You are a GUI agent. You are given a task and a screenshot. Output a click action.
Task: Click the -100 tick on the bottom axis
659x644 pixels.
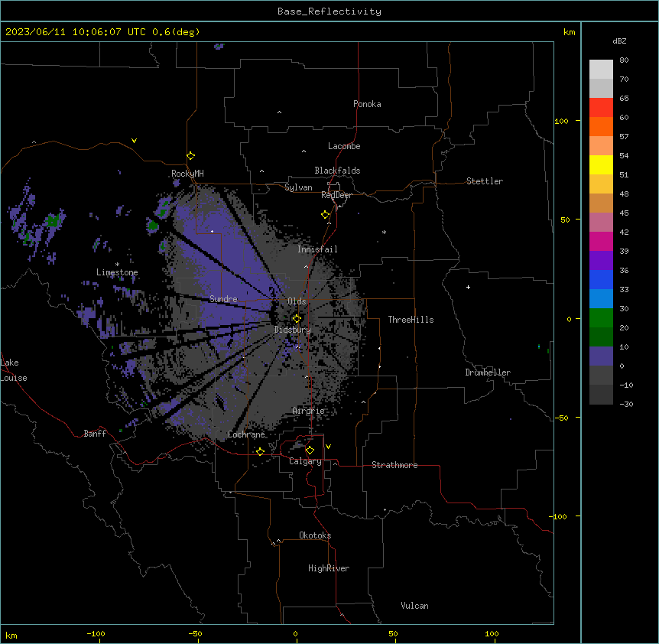click(96, 633)
